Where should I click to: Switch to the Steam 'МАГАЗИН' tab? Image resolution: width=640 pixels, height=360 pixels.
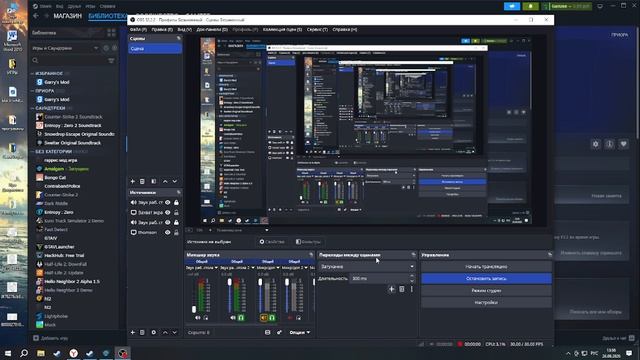point(68,16)
